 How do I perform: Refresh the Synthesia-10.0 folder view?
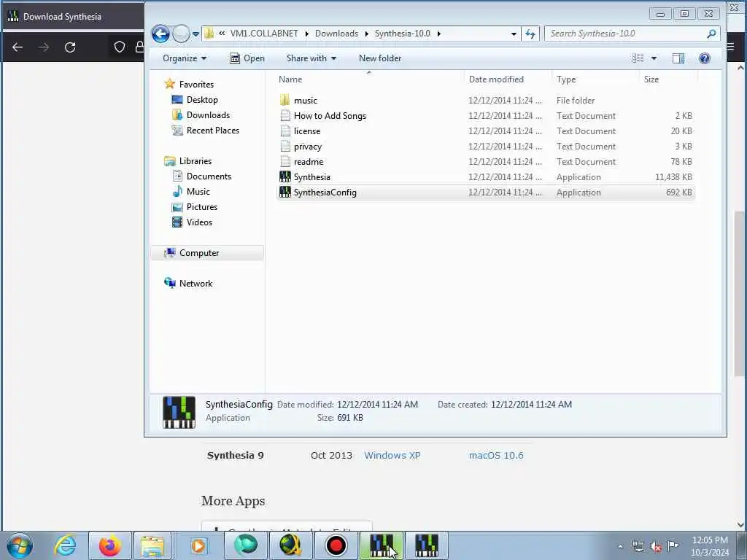pos(530,34)
